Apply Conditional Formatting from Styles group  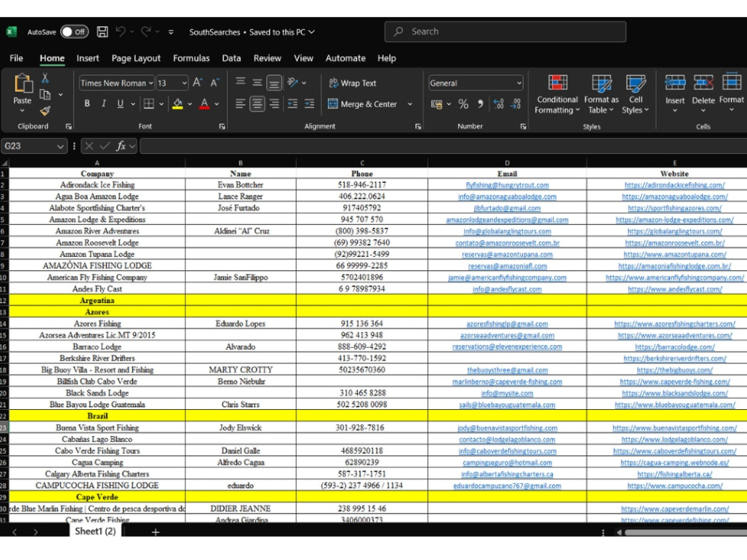[557, 95]
